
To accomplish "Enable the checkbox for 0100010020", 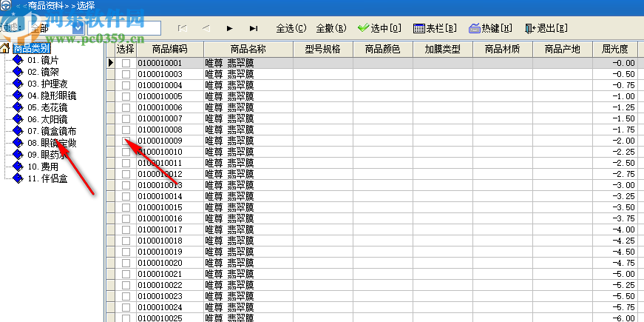I will (x=126, y=263).
